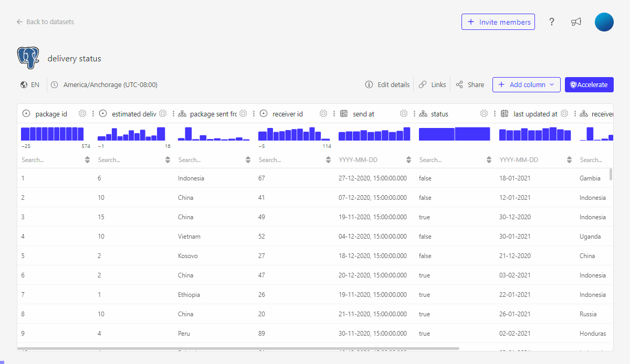Toggle sorting on package id search column
The image size is (630, 364).
tap(87, 159)
